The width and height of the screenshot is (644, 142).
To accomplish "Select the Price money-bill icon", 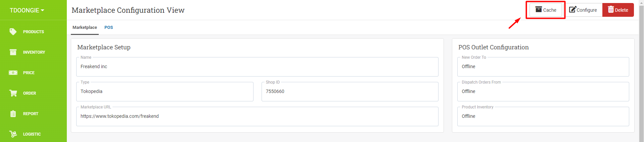I will coord(13,73).
